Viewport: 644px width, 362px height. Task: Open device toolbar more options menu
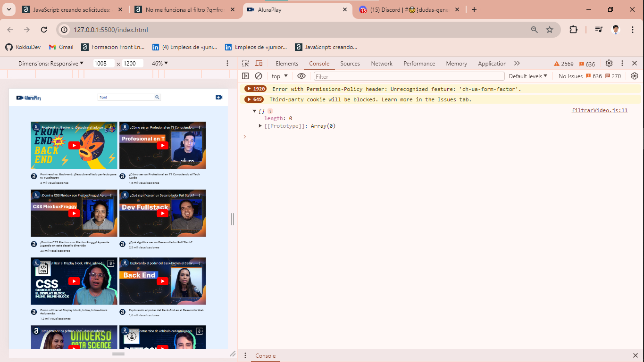(x=228, y=63)
